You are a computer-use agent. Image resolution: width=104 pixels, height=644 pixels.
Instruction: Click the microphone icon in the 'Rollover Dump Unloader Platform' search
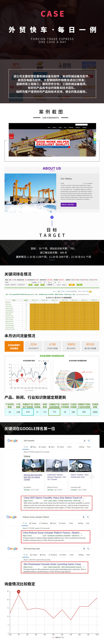83,517
